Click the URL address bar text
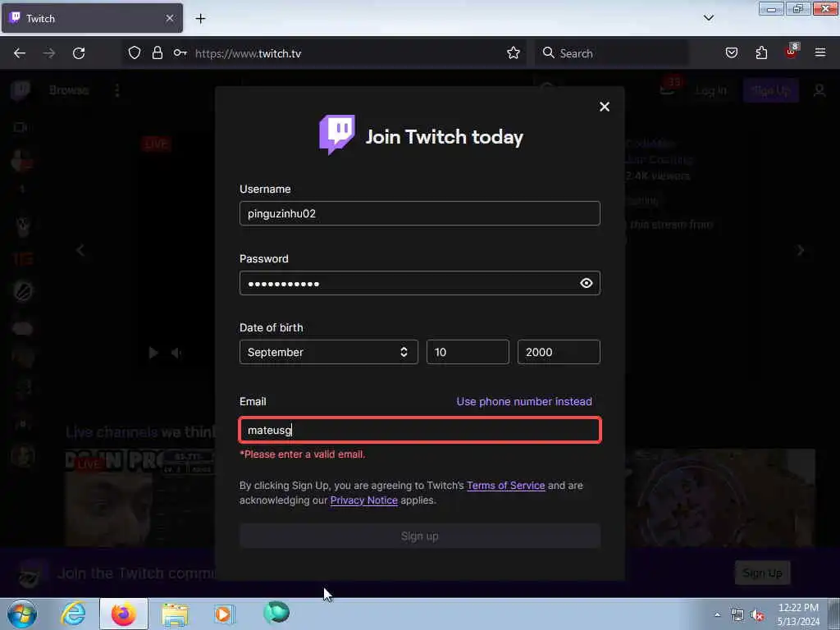Screen dimensions: 840x630 pyautogui.click(x=248, y=53)
